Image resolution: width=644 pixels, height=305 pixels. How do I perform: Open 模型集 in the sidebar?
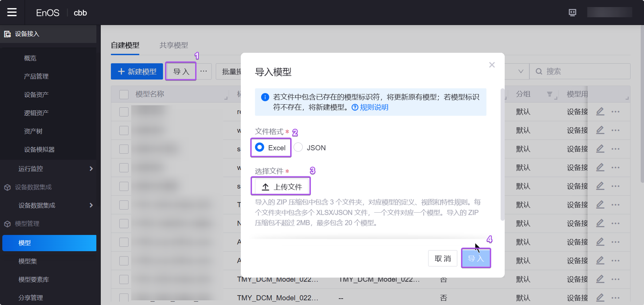pyautogui.click(x=28, y=261)
